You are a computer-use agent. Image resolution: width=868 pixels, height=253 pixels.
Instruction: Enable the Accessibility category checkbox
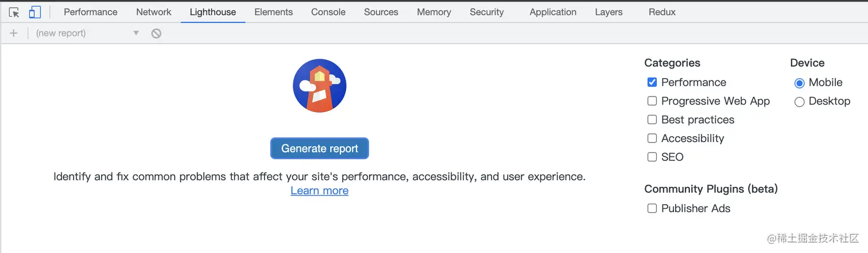click(652, 138)
